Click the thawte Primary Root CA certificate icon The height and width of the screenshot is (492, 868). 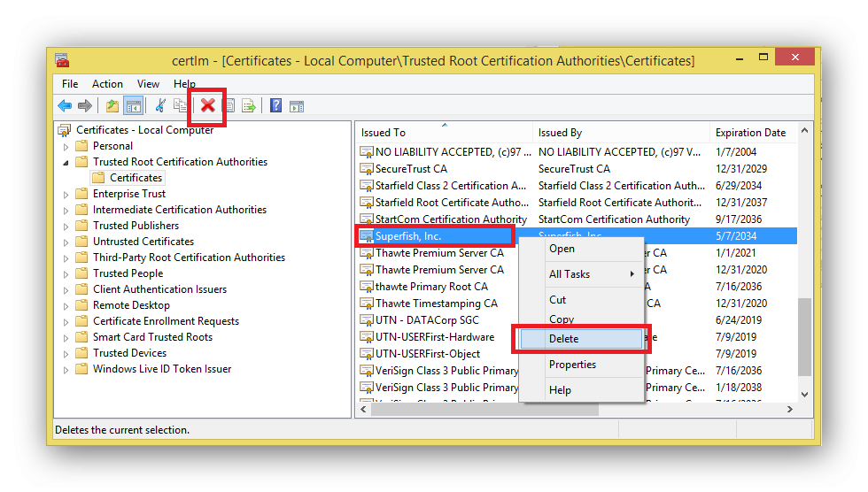[x=367, y=287]
